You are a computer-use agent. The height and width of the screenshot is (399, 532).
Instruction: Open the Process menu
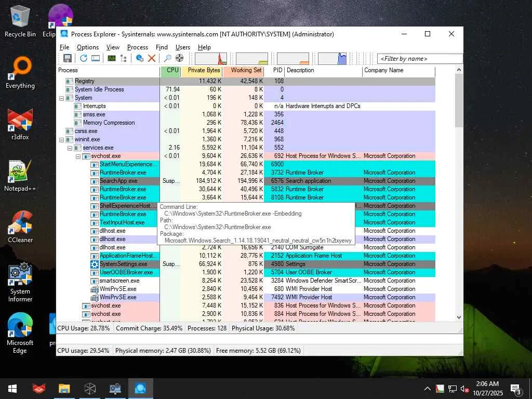pyautogui.click(x=137, y=47)
